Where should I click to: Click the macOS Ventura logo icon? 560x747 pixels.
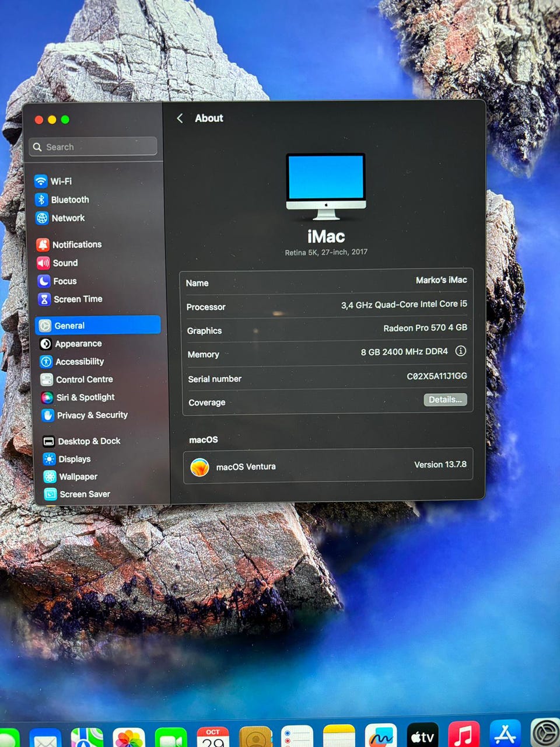click(200, 466)
